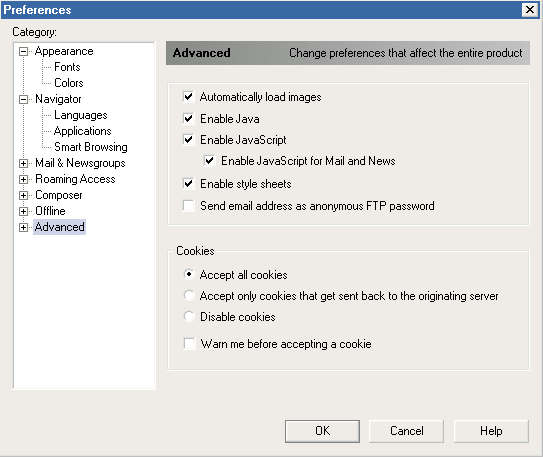Image resolution: width=543 pixels, height=457 pixels.
Task: Choose Accept only cookies from originating server
Action: (189, 296)
